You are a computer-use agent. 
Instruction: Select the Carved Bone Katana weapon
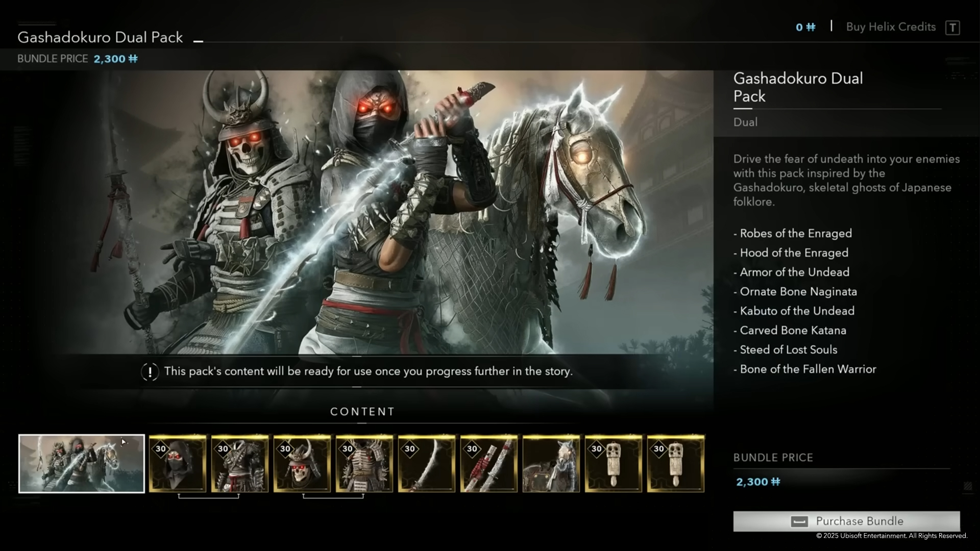click(x=489, y=464)
